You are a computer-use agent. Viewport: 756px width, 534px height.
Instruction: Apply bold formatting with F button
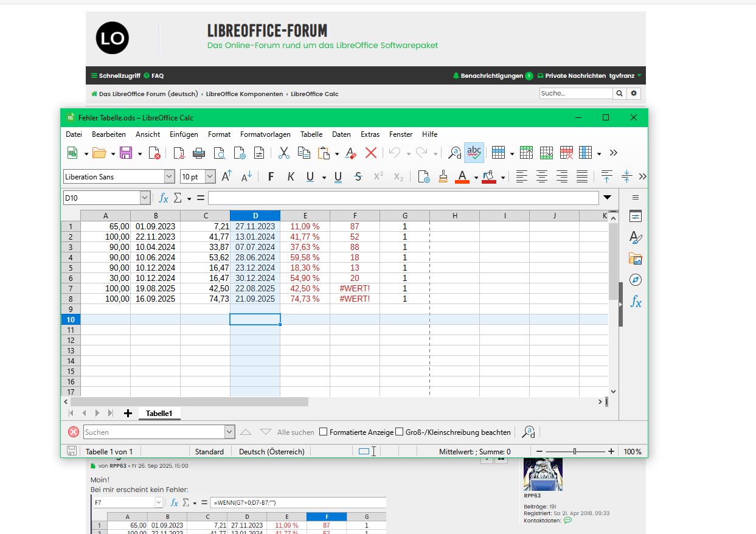tap(271, 177)
